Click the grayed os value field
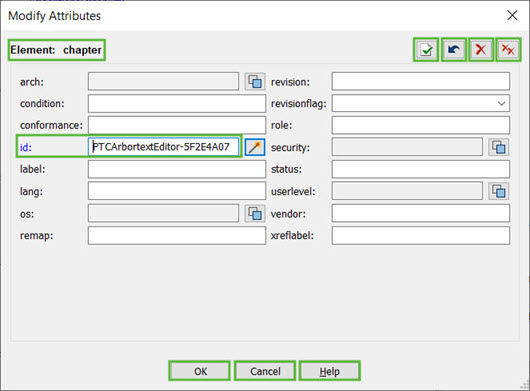The width and height of the screenshot is (530, 391). 163,213
